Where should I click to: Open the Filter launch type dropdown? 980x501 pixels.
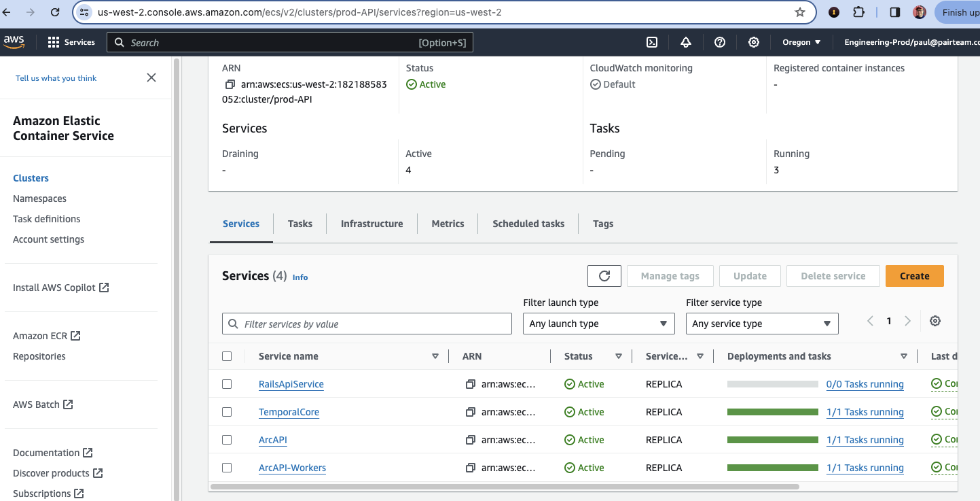(598, 324)
